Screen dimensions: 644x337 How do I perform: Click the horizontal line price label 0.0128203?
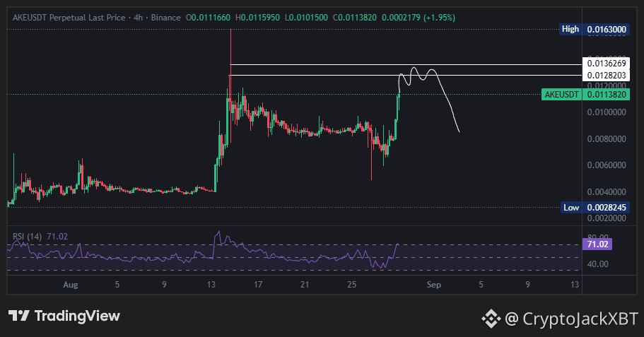[607, 75]
